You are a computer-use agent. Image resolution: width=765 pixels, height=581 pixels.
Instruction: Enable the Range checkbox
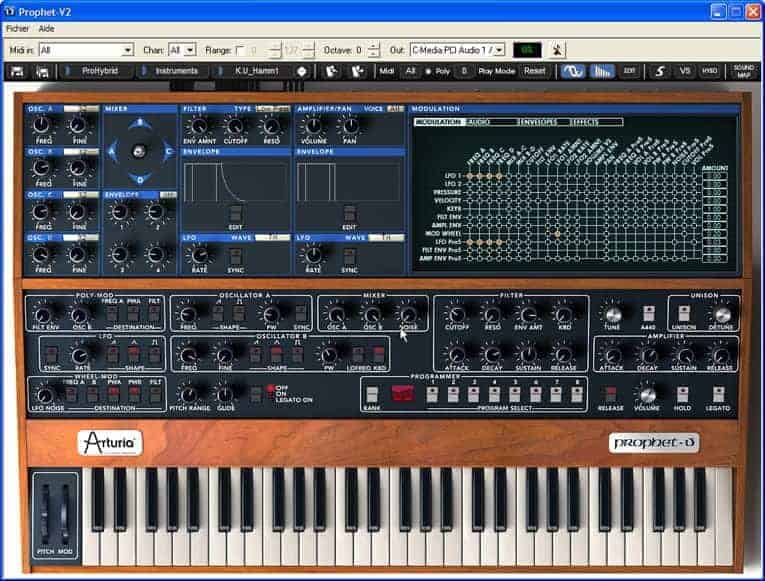[x=239, y=50]
